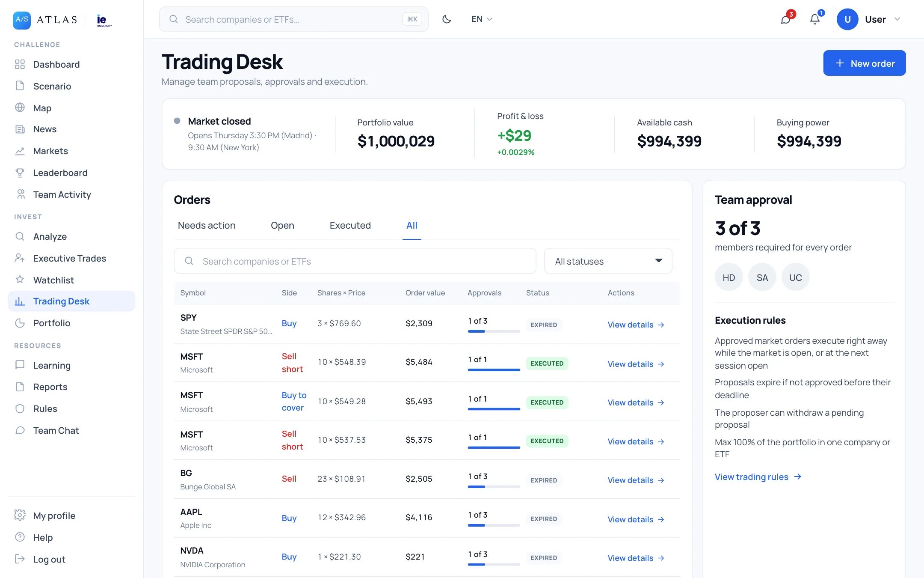The height and width of the screenshot is (578, 924).
Task: Open notifications bell icon
Action: point(815,19)
